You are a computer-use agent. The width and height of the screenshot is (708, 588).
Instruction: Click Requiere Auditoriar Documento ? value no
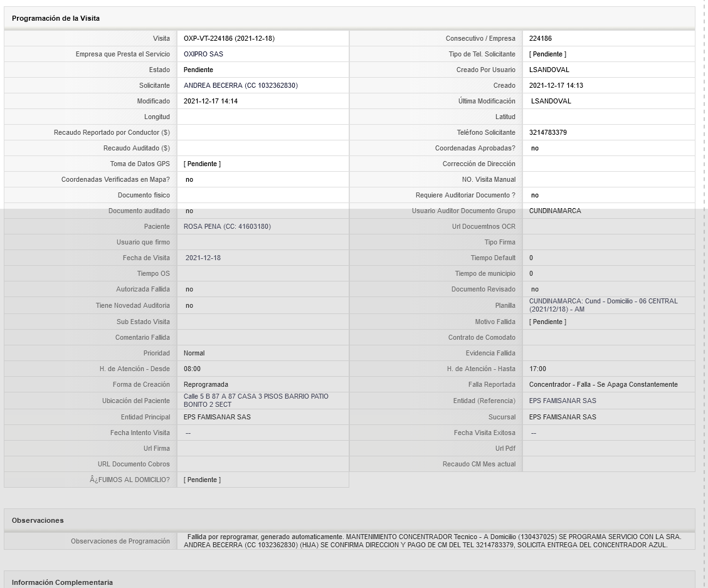(x=535, y=196)
